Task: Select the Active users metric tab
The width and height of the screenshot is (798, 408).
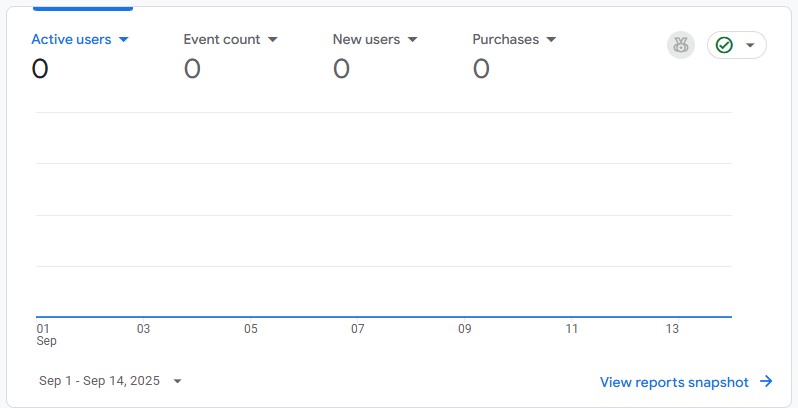Action: coord(71,40)
